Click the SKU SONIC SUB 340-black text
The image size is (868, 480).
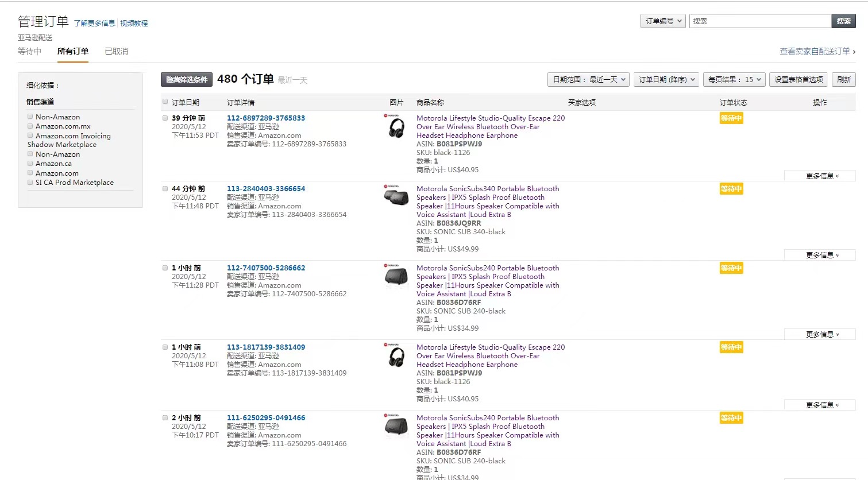pyautogui.click(x=461, y=231)
